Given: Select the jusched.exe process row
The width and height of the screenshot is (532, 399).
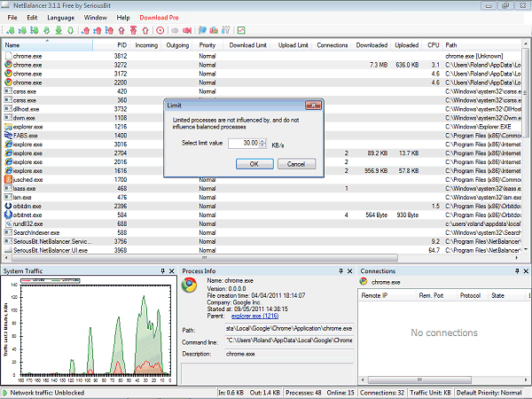Looking at the screenshot, I should tap(262, 179).
